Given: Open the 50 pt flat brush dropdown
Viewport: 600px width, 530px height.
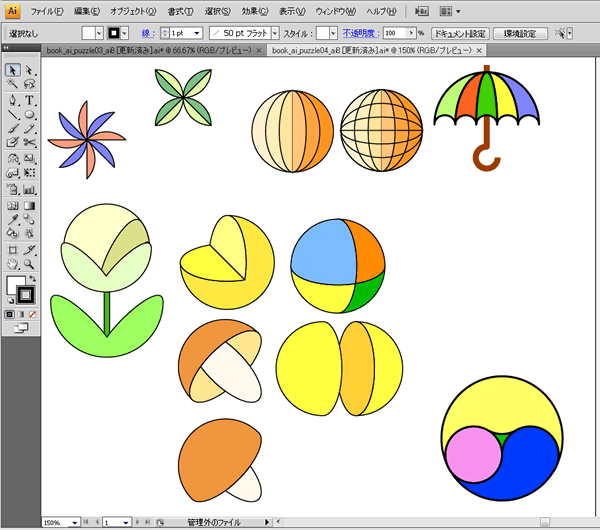Looking at the screenshot, I should point(275,33).
